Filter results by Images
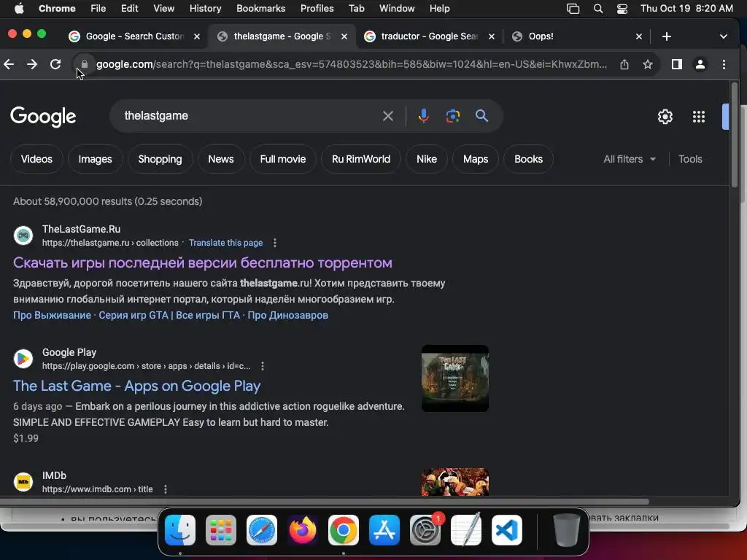 coord(96,159)
